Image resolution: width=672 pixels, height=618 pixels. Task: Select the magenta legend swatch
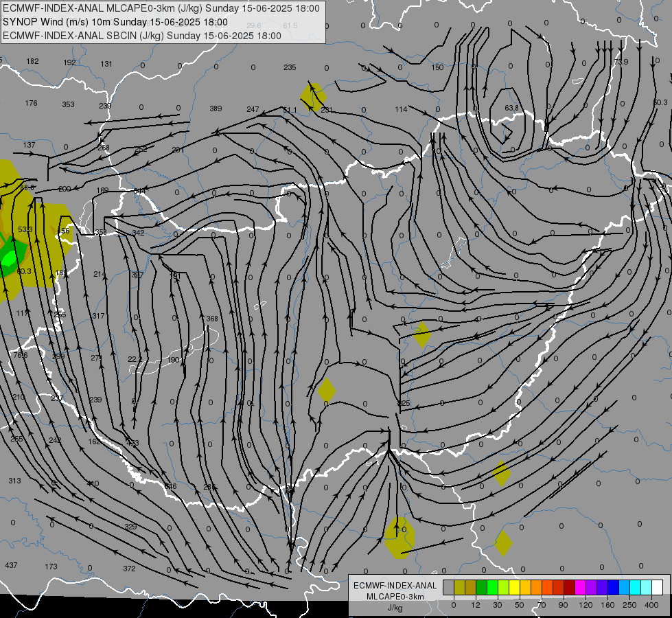tap(580, 587)
